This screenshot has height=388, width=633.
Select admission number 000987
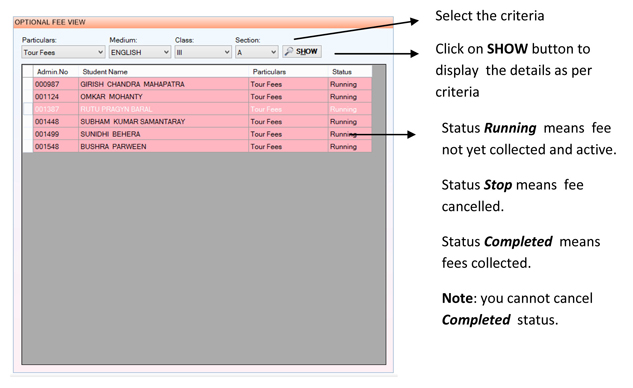tap(56, 84)
